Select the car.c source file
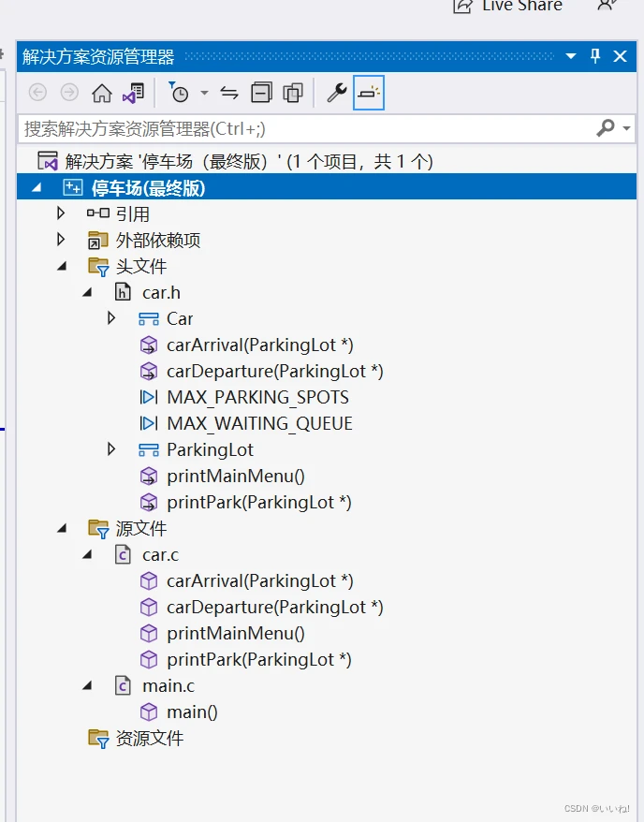644x822 pixels. coord(160,554)
